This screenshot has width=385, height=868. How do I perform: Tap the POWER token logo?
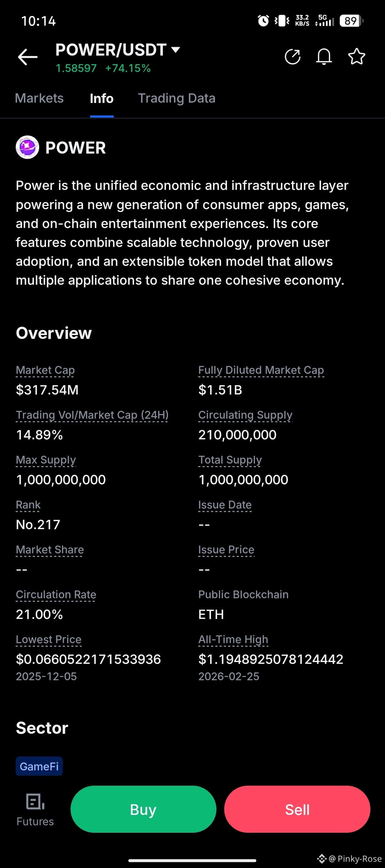pyautogui.click(x=27, y=147)
